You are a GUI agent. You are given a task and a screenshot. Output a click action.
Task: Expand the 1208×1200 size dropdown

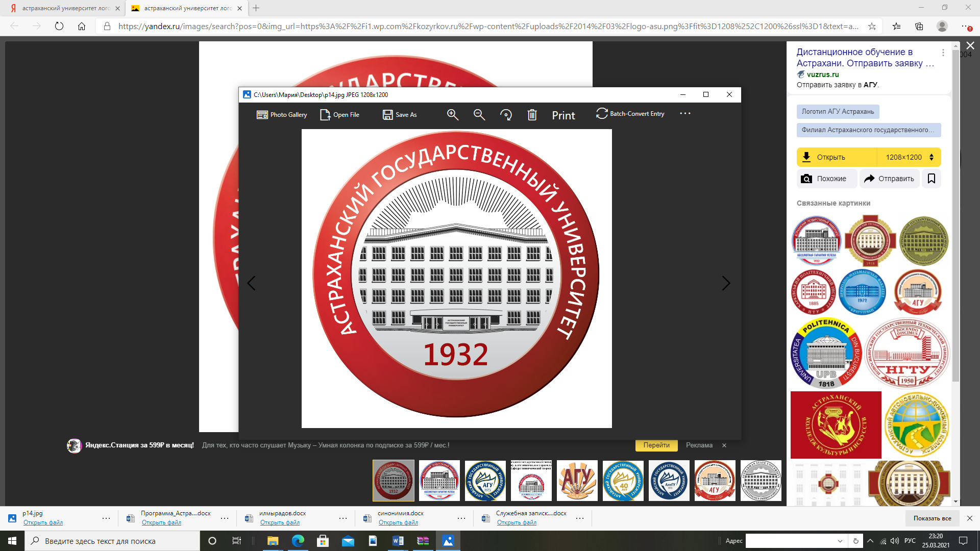[x=909, y=157]
